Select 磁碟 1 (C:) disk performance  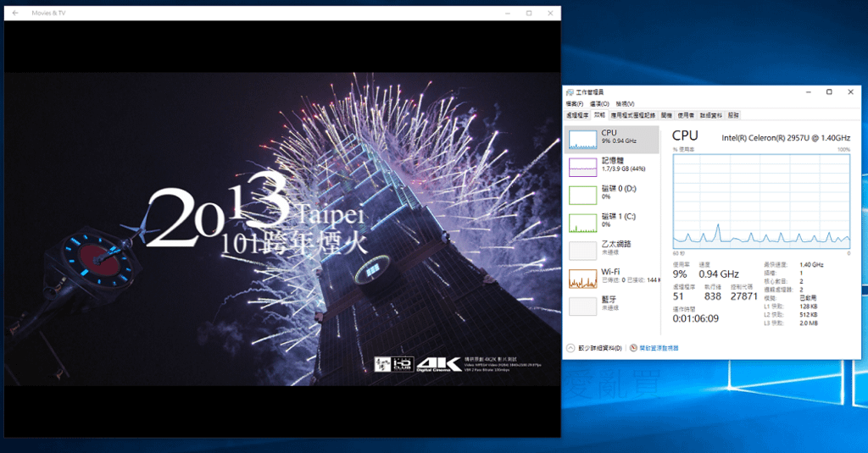[612, 222]
